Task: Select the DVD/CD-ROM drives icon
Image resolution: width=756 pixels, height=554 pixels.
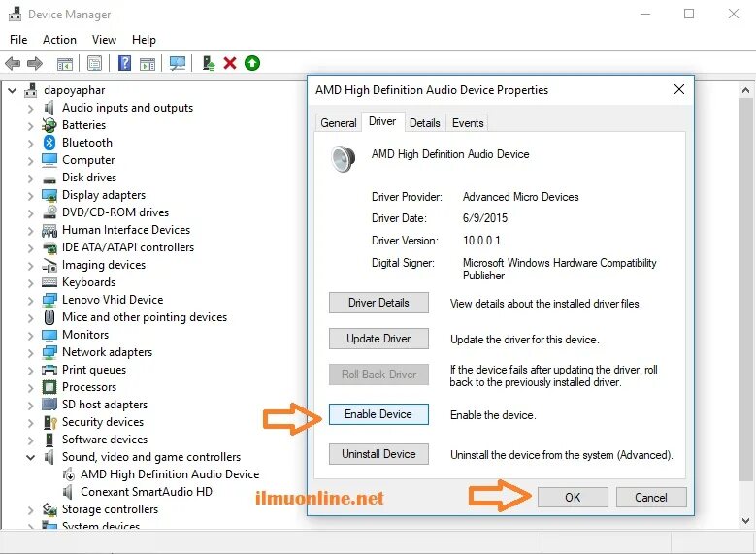Action: click(x=49, y=212)
